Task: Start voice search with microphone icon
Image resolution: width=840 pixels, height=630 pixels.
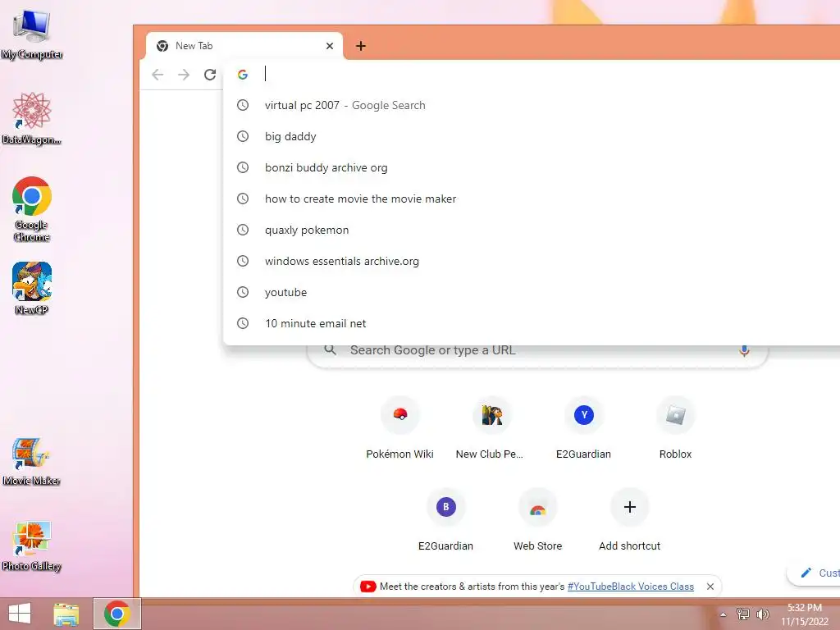Action: pos(744,351)
